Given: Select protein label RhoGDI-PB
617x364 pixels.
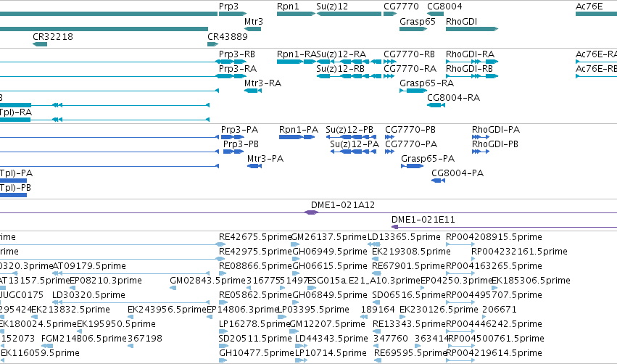Looking at the screenshot, I should 495,144.
